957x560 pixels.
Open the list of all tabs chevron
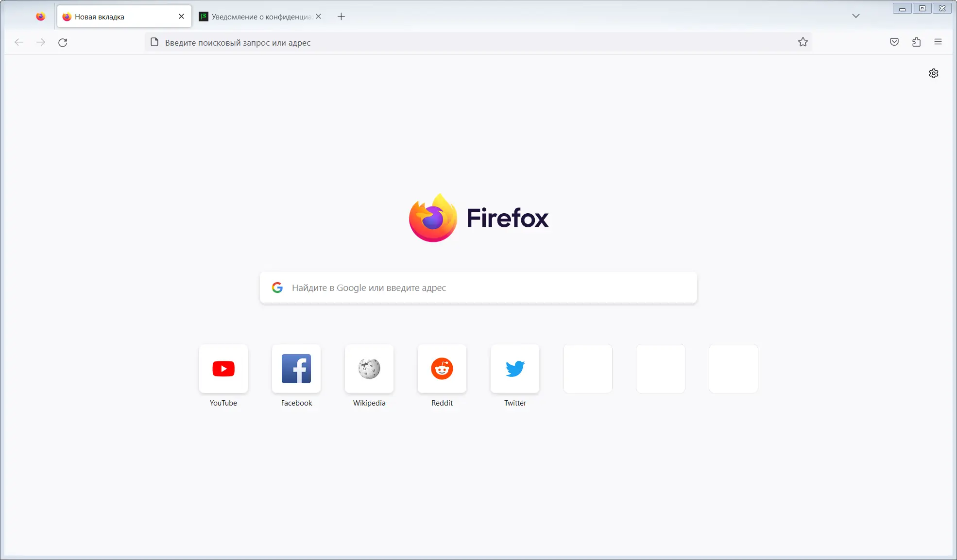856,16
